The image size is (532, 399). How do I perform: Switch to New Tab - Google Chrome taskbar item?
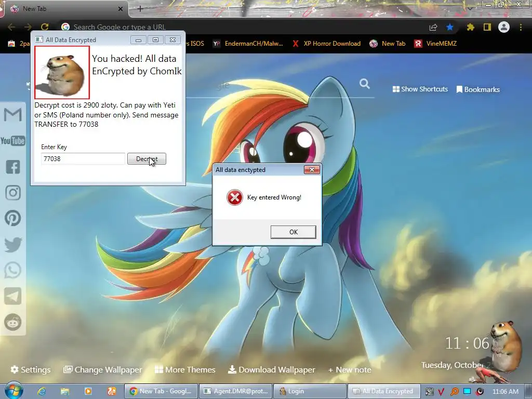point(161,391)
